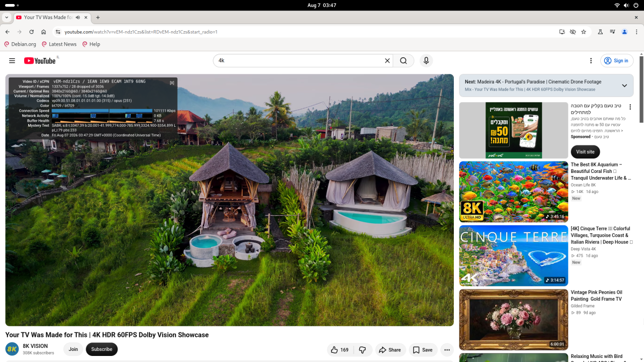Subscribe to 8K VISION channel
This screenshot has height=362, width=644.
click(102, 349)
